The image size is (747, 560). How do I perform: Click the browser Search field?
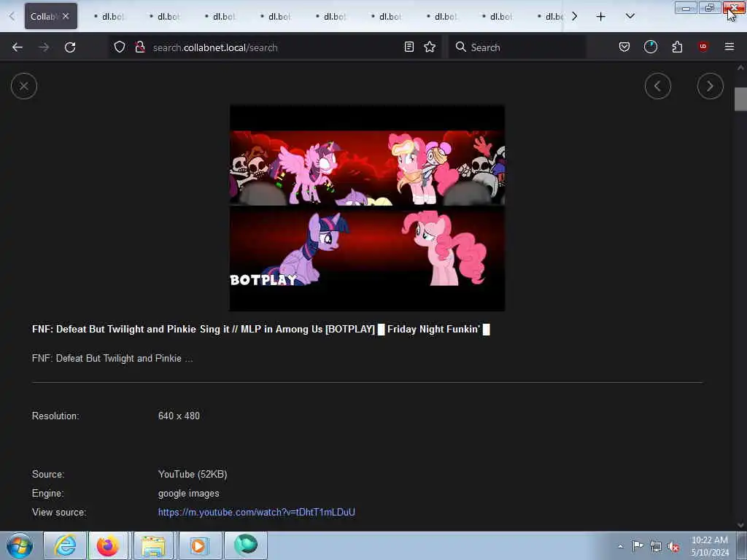(517, 47)
